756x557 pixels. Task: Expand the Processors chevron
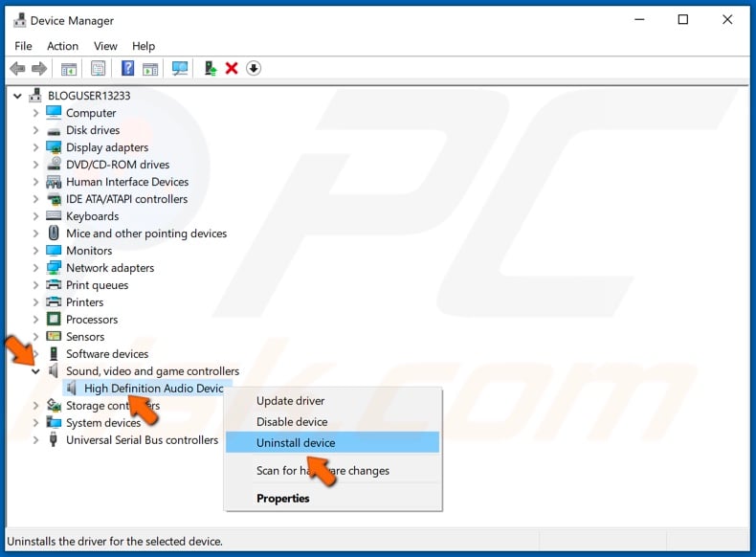click(35, 320)
